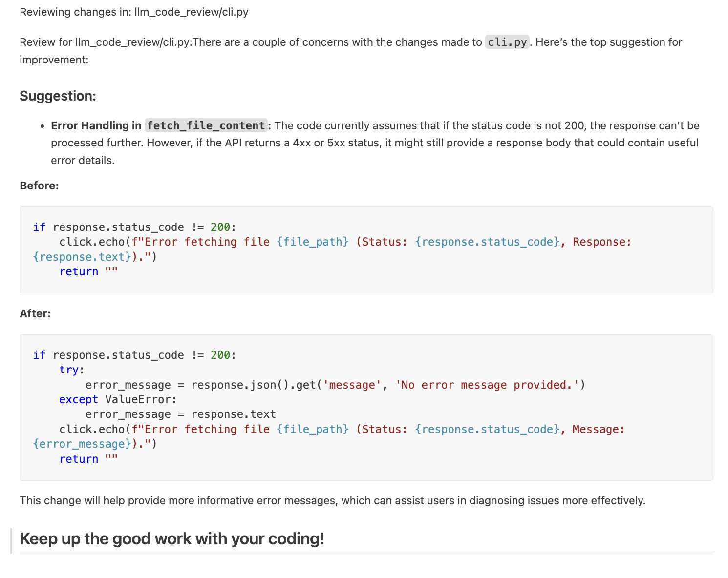Click the try keyword in After code
Image resolution: width=728 pixels, height=578 pixels.
click(x=69, y=370)
